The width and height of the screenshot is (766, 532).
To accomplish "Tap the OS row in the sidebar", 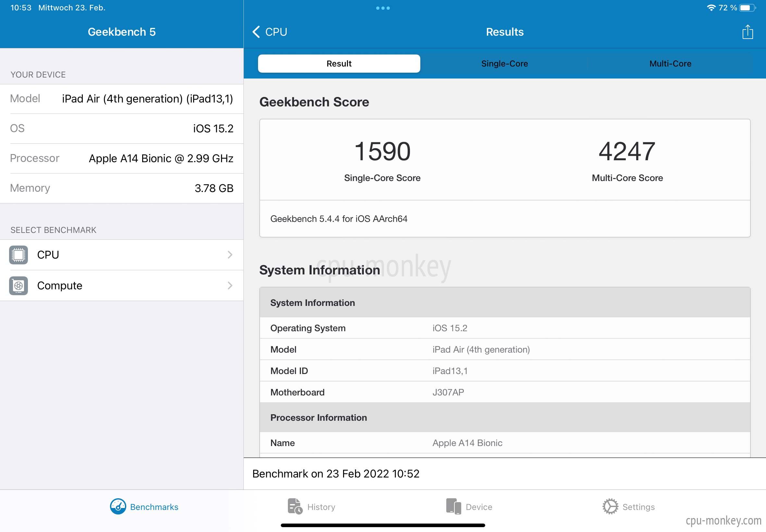I will point(122,129).
